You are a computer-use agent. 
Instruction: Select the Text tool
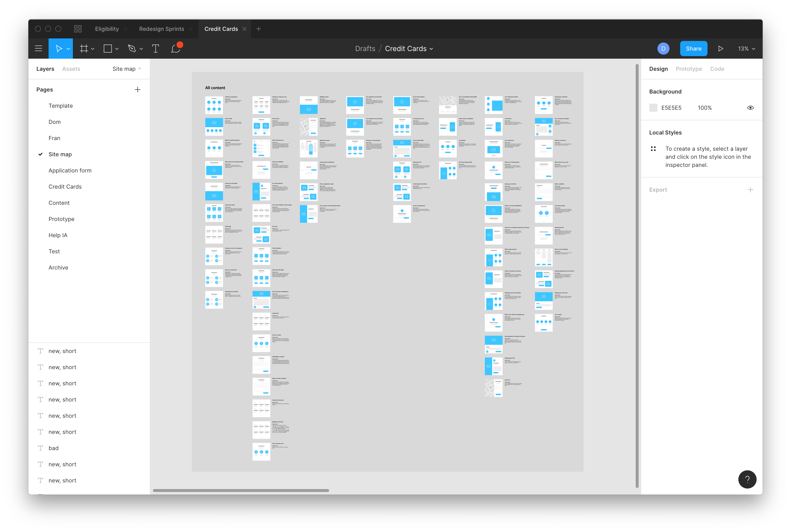coord(155,49)
